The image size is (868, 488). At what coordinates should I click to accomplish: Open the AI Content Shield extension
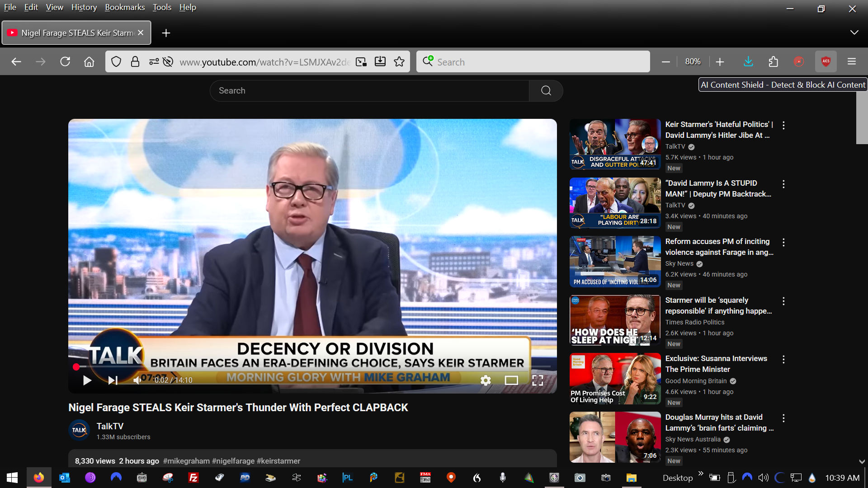pos(826,62)
